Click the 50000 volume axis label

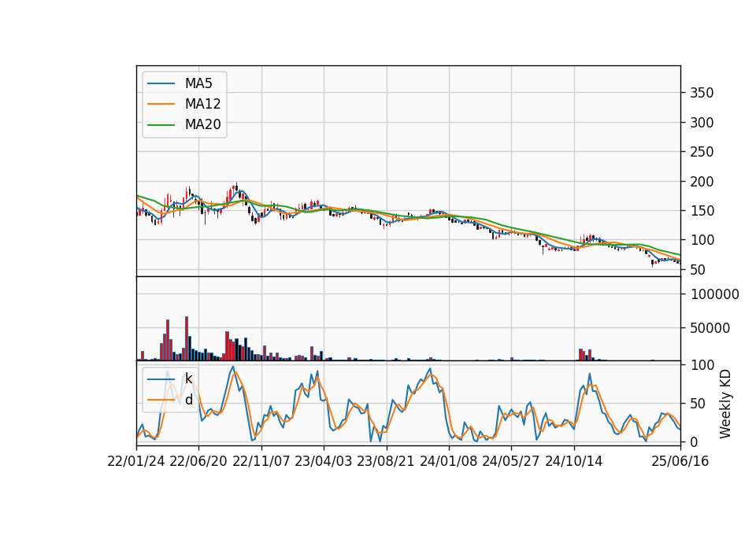pos(710,328)
